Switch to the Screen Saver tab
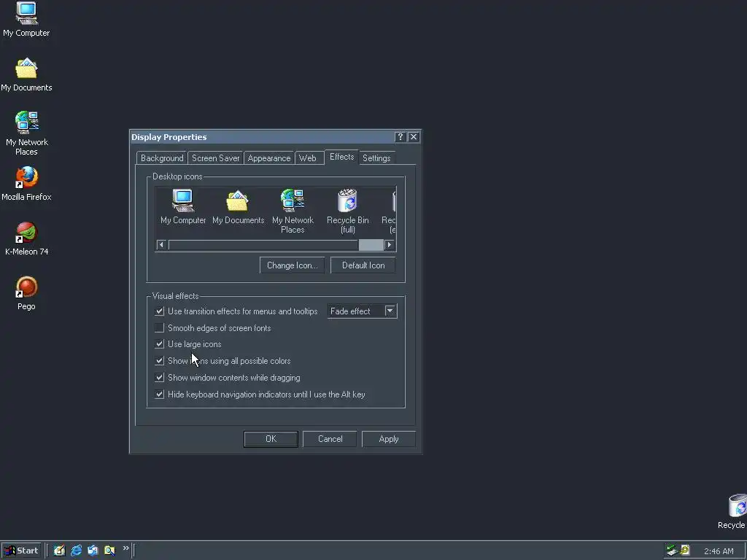This screenshot has height=560, width=747. 215,158
